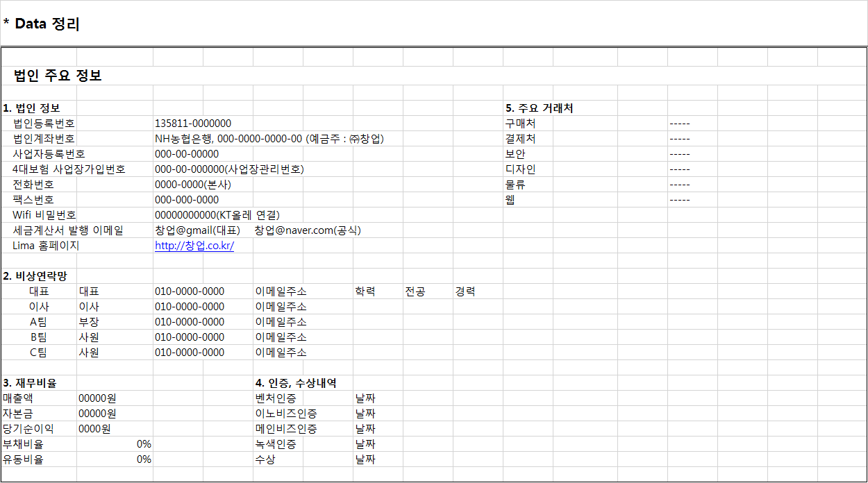
Task: Click the 창업@gmail(대표) email cell
Action: (193, 230)
